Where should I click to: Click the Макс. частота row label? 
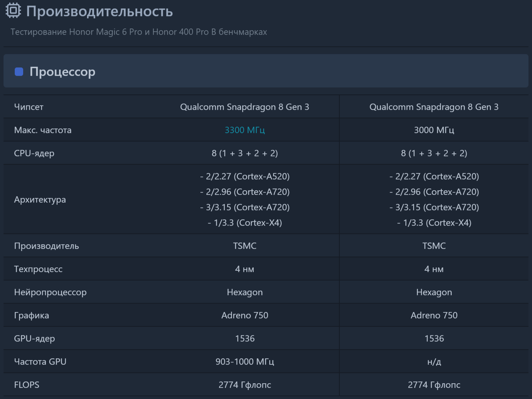pyautogui.click(x=43, y=130)
